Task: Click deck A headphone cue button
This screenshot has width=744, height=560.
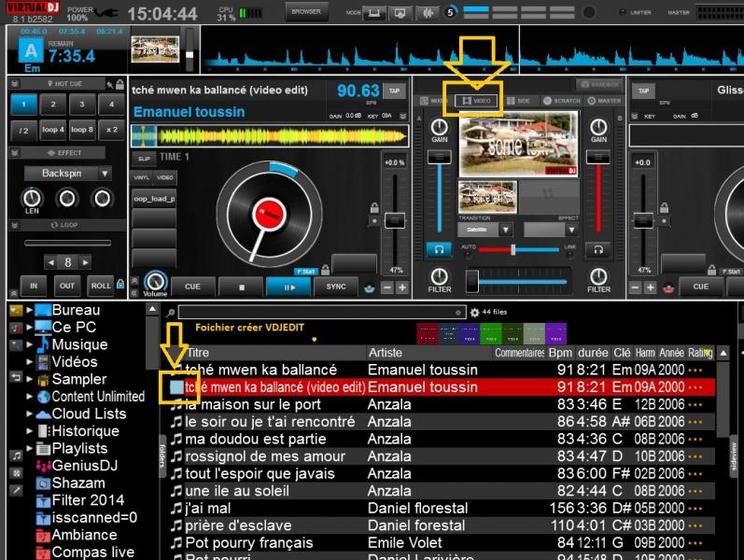Action: (439, 249)
